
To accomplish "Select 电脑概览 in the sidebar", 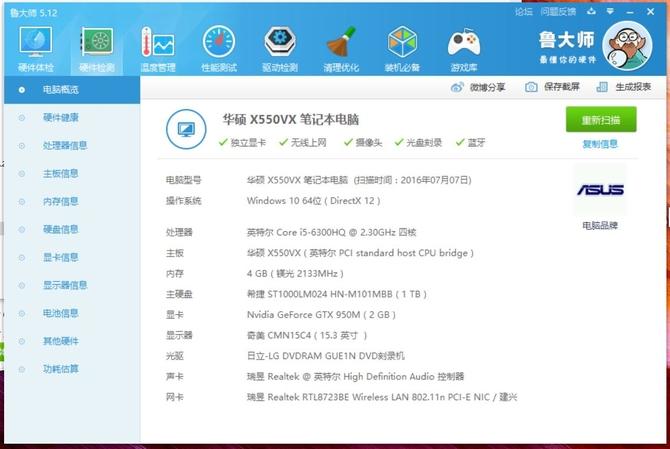I will 72,90.
